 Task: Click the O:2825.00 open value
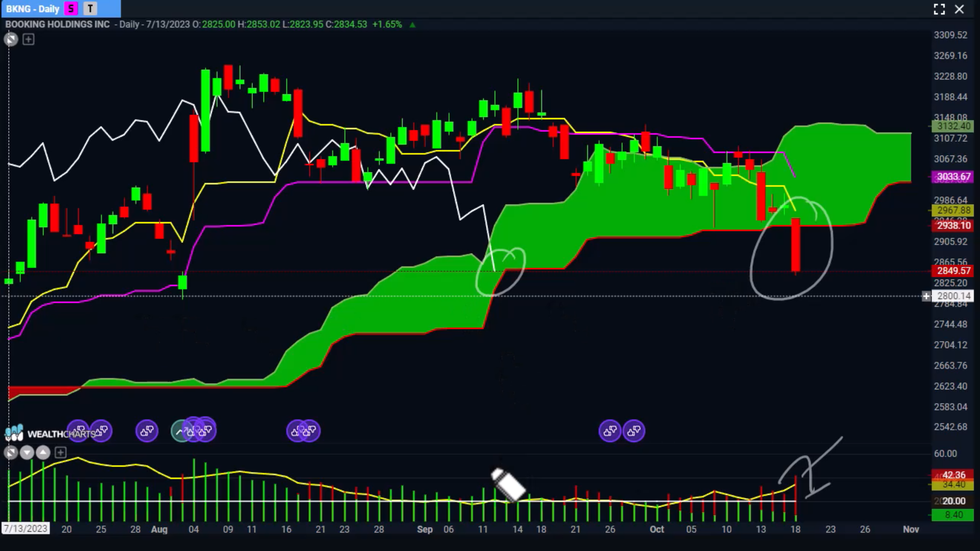(213, 24)
